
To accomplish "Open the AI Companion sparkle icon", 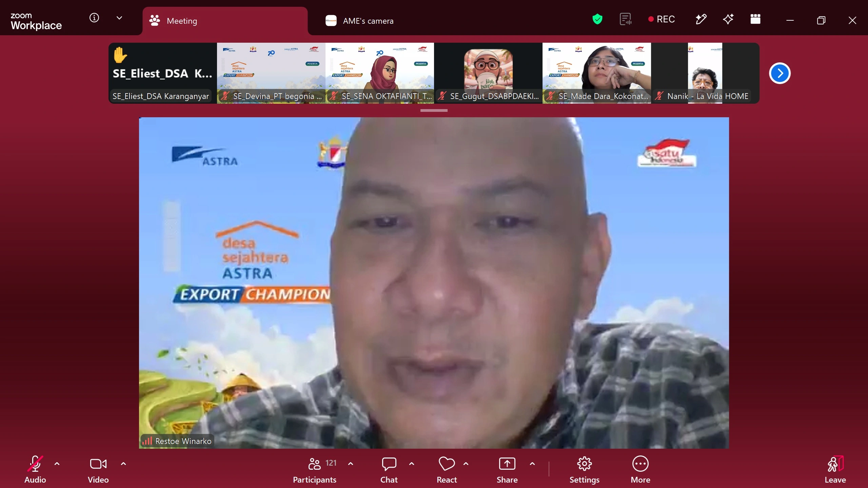I will click(728, 19).
